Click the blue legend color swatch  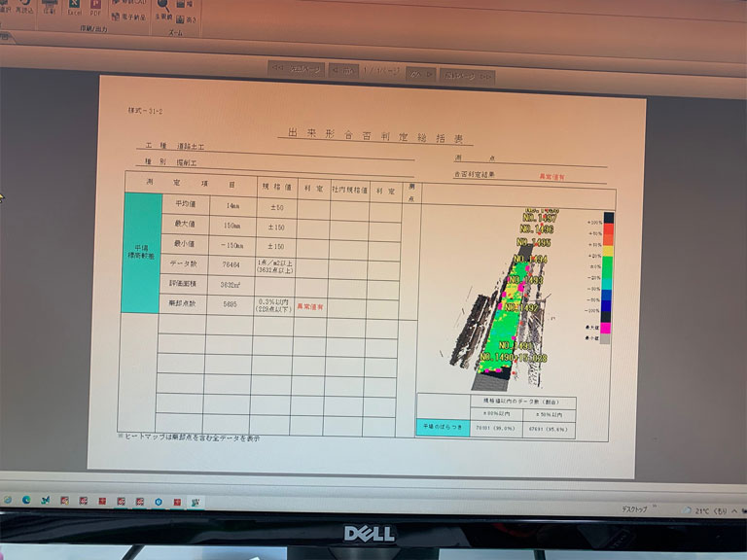click(x=606, y=295)
